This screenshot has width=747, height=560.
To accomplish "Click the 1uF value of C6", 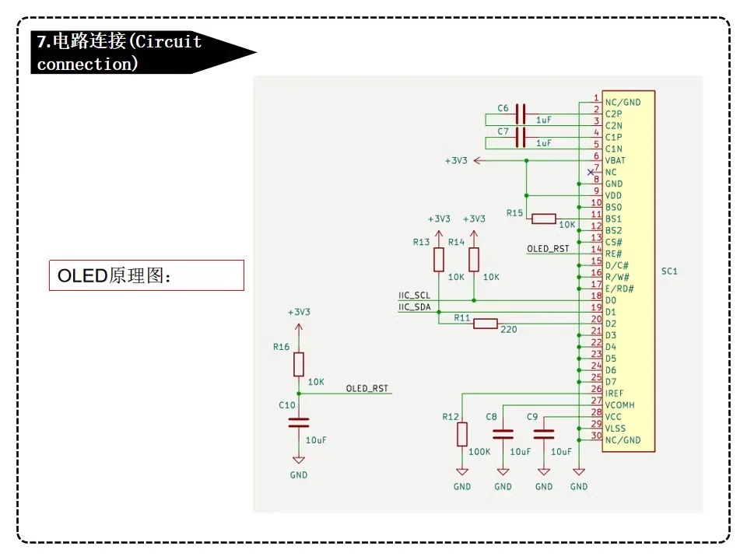I will [544, 120].
